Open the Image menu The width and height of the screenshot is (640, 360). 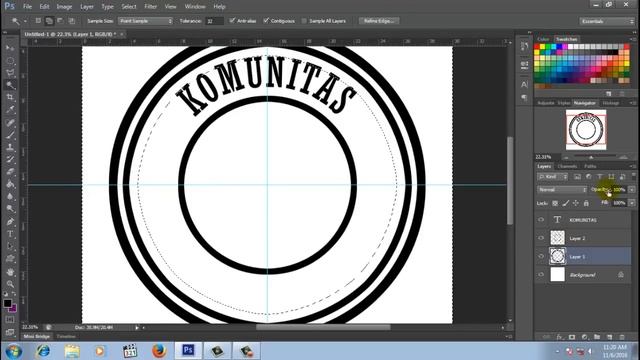64,7
